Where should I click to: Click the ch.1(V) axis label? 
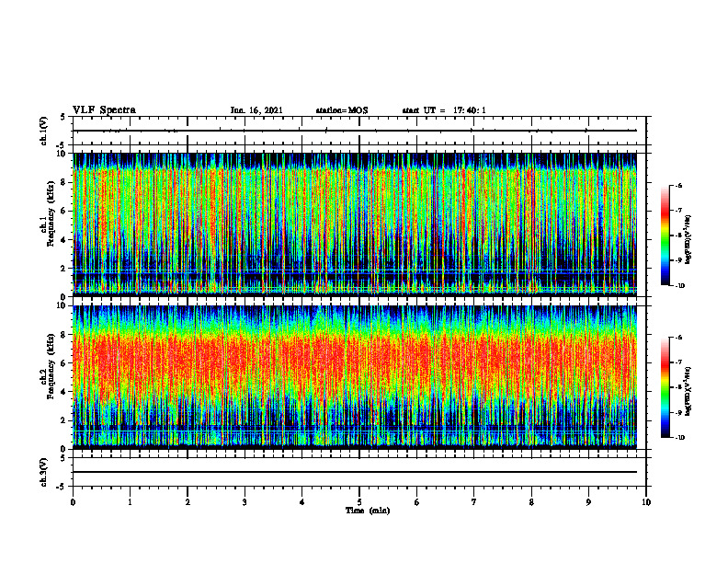click(x=44, y=131)
